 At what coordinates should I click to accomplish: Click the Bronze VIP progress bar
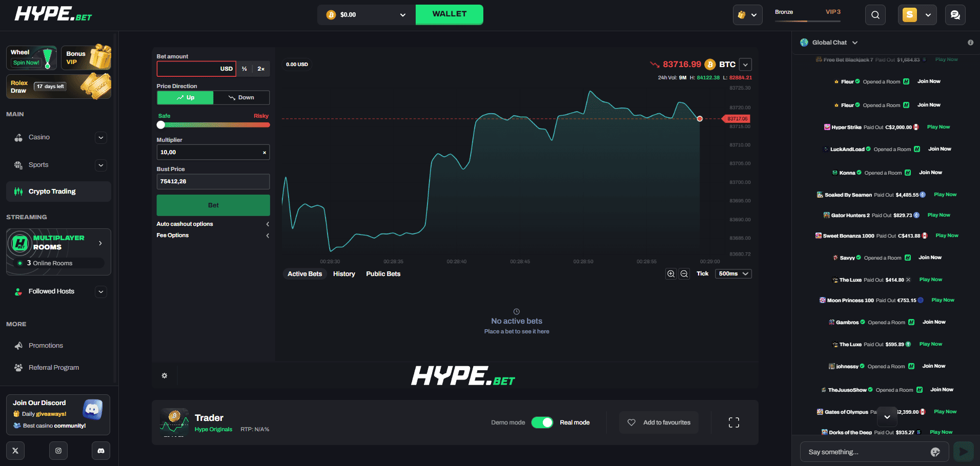point(808,21)
